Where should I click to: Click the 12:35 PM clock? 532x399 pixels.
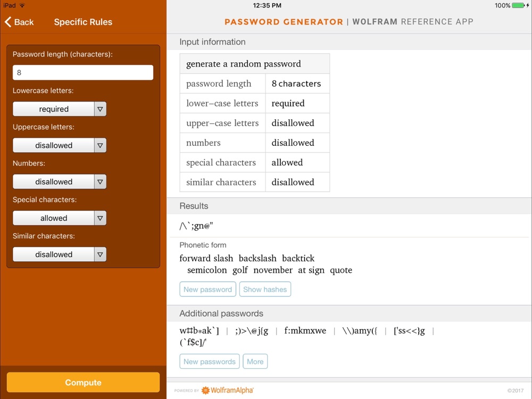(x=267, y=5)
